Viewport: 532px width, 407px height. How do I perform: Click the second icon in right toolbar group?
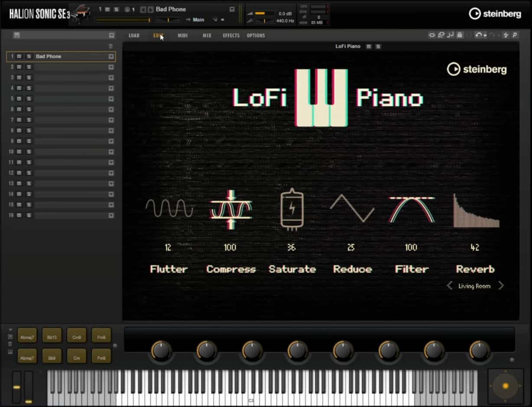coord(441,35)
